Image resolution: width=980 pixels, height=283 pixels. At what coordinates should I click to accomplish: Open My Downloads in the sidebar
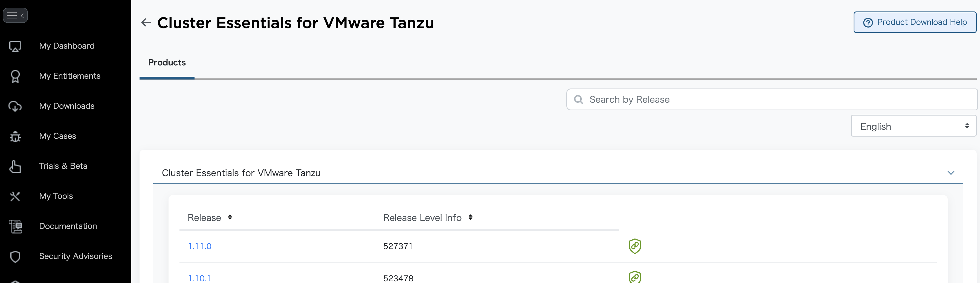(66, 106)
